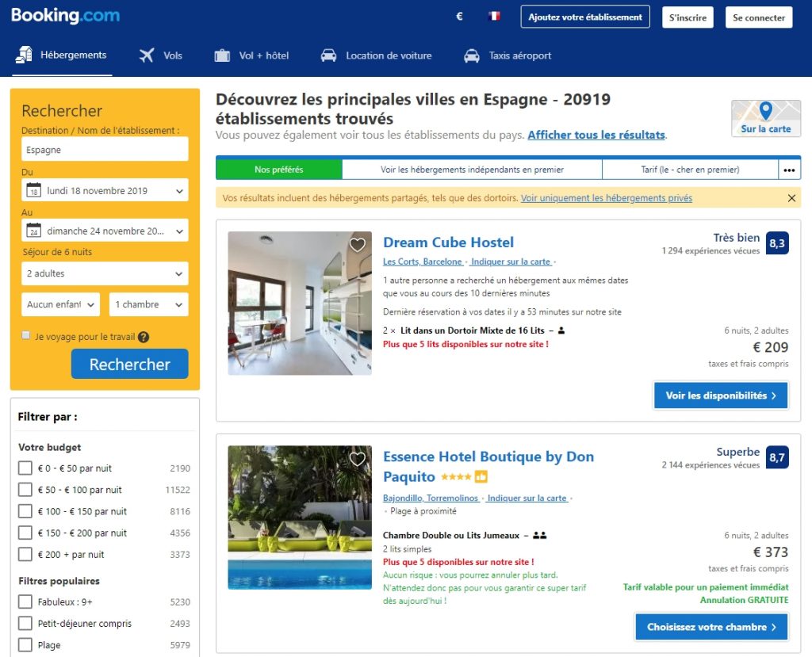Save Dream Cube Hostel with heart icon
The height and width of the screenshot is (657, 812).
pos(358,245)
